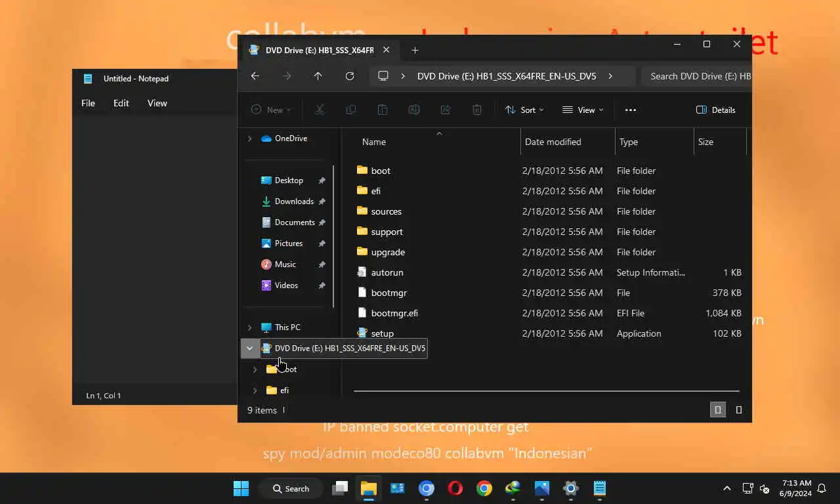This screenshot has height=504, width=840.
Task: Sort by the Name column header
Action: point(374,142)
